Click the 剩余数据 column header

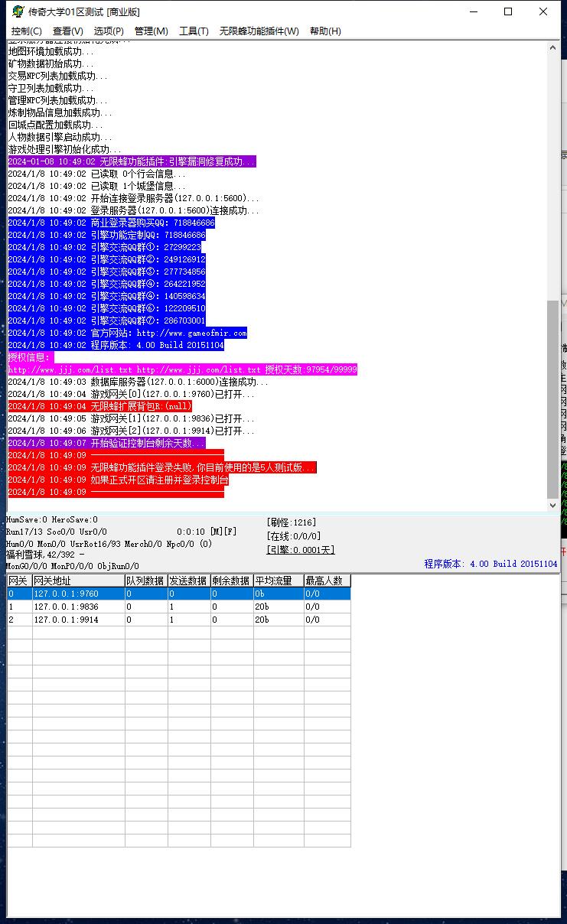pos(232,581)
